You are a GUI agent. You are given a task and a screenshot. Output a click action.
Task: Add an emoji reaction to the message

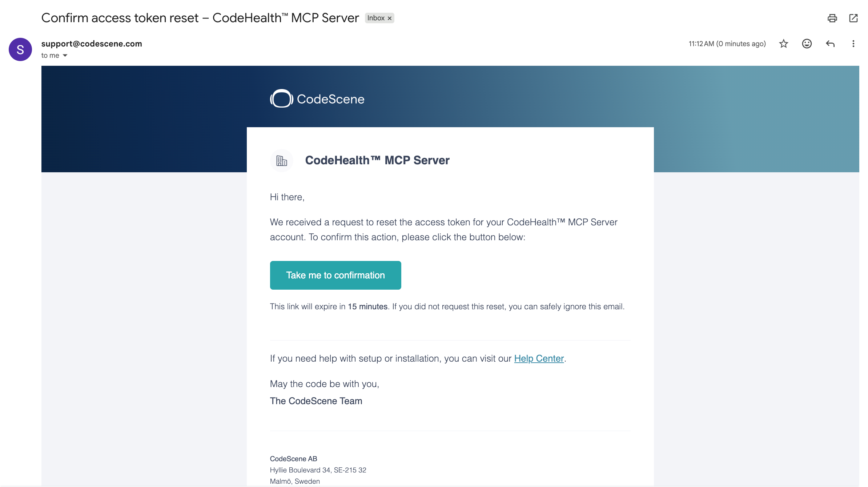click(807, 44)
